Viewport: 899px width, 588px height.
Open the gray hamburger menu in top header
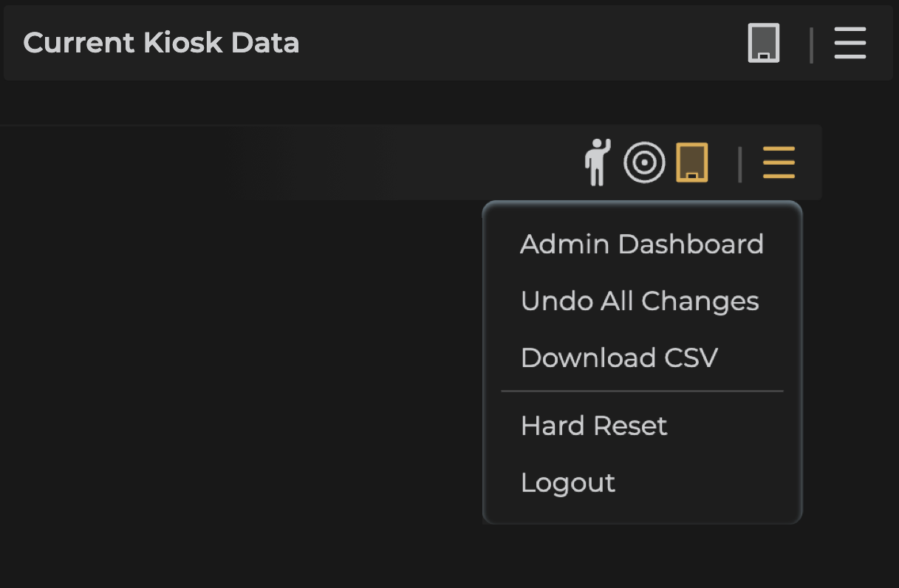coord(850,43)
